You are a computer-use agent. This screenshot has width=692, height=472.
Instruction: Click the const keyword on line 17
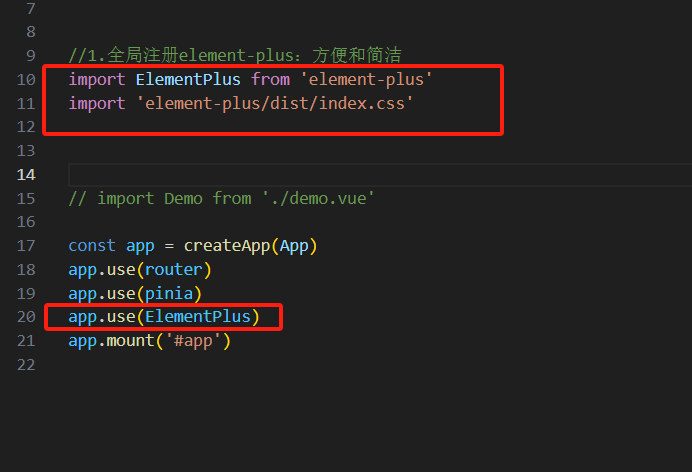[x=92, y=246]
